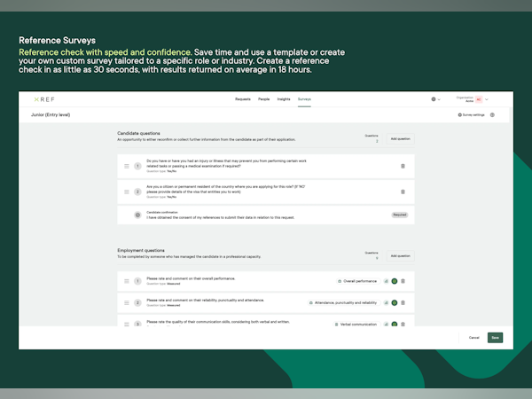Click the chart icon on the reliability question row
The width and height of the screenshot is (532, 399).
click(386, 303)
